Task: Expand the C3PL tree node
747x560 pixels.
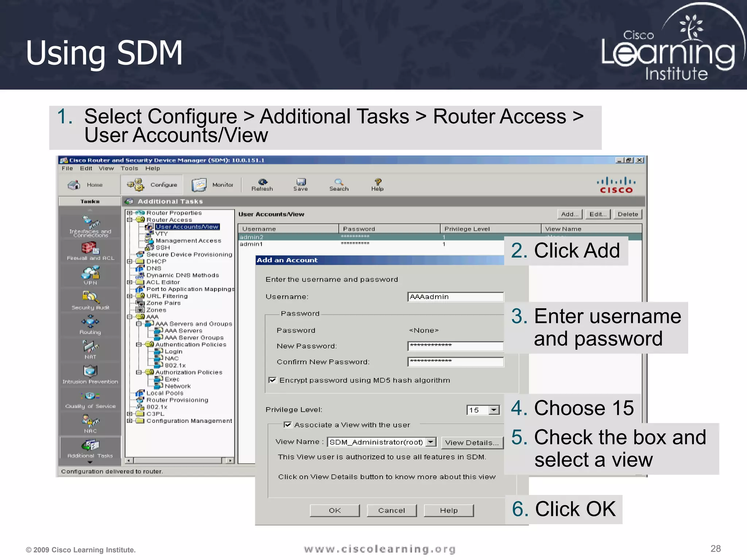Action: 129,414
